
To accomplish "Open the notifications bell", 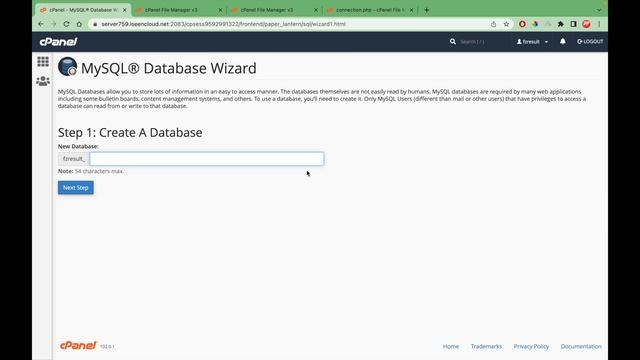I will point(562,42).
